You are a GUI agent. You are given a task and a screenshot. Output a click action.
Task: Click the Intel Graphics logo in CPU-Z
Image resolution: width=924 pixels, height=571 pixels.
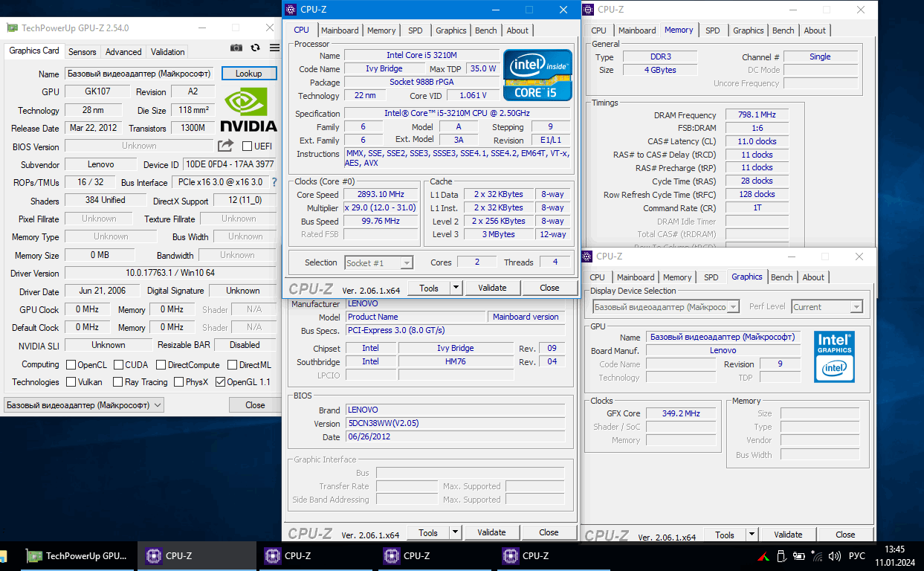tap(834, 356)
